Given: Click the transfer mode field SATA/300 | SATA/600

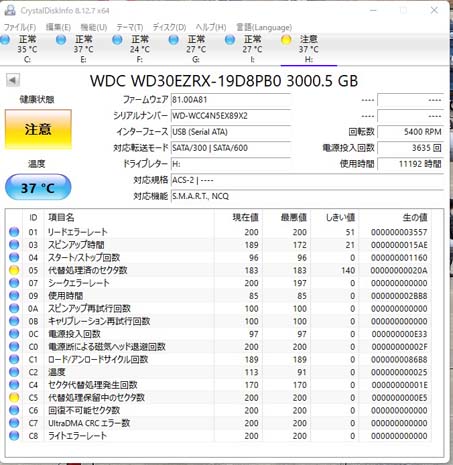Looking at the screenshot, I should 231,148.
